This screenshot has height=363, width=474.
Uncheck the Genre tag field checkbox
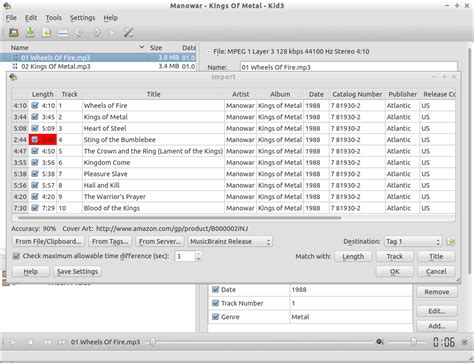[x=215, y=317]
